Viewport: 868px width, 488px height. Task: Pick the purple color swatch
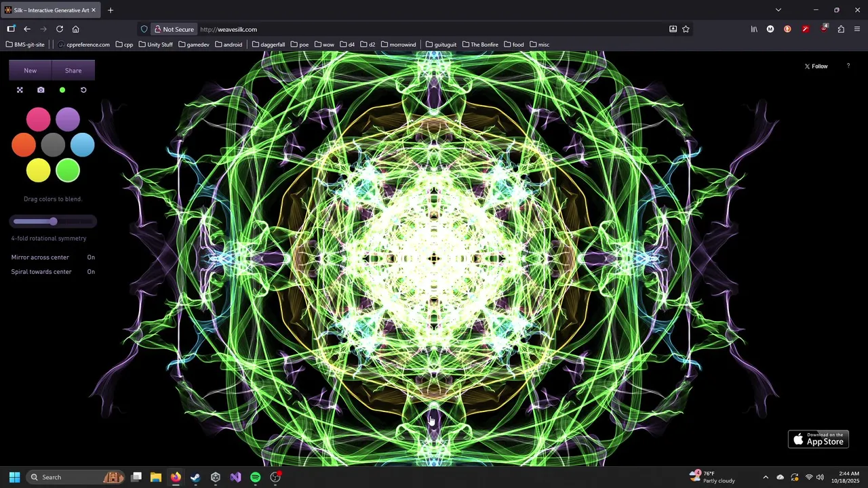(x=68, y=119)
